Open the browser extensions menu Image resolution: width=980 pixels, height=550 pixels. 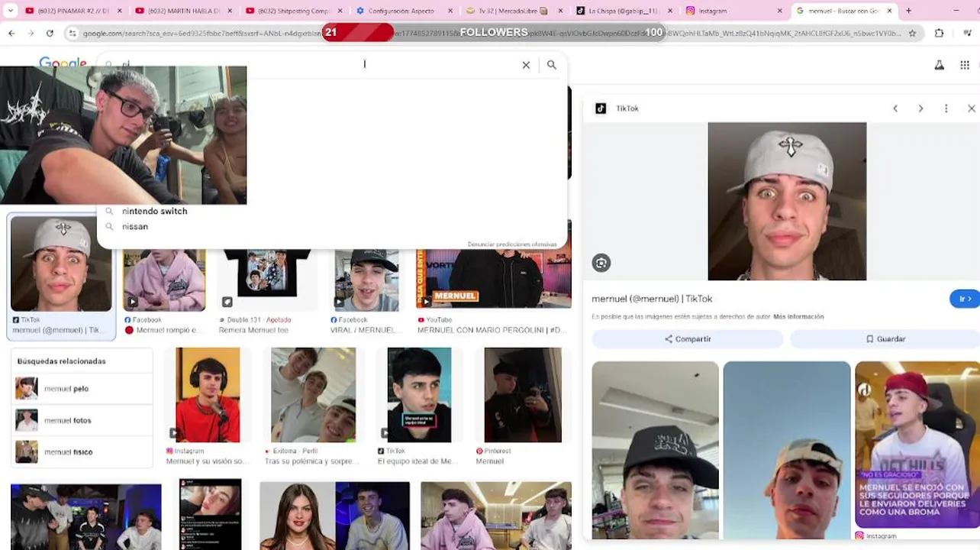pos(939,33)
